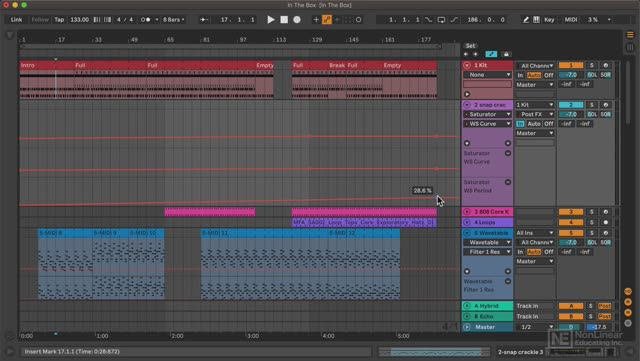Viewport: 640px width, 361px height.
Task: Set 1 Kit monitor to Off
Action: (x=549, y=75)
